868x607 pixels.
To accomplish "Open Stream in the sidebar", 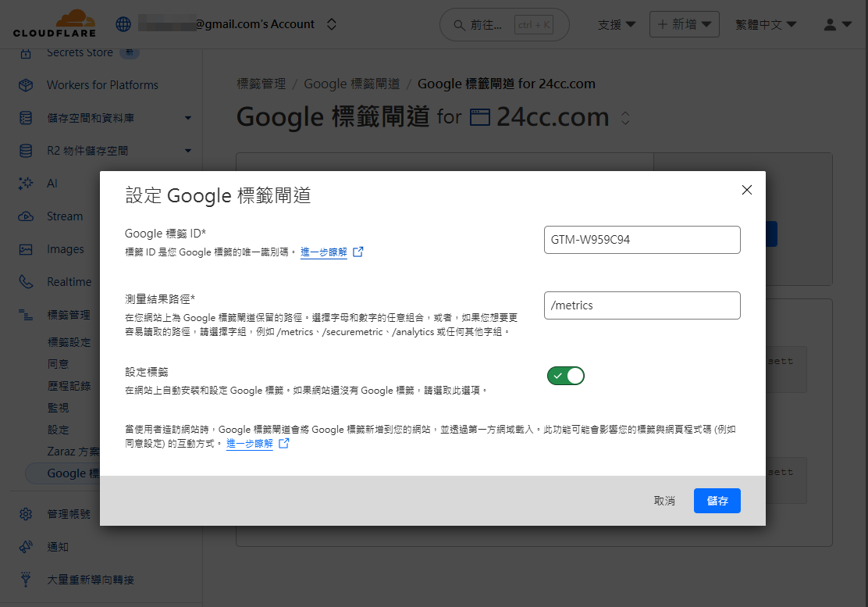I will (65, 216).
